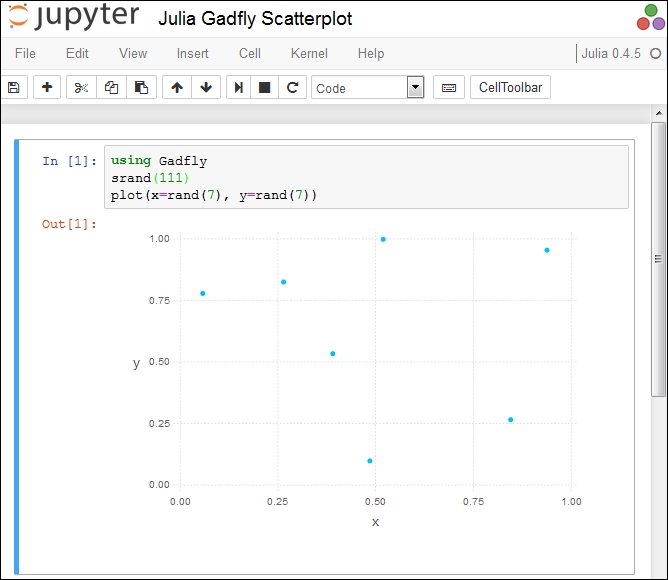The width and height of the screenshot is (668, 580).
Task: Paste cell below icon
Action: (141, 87)
